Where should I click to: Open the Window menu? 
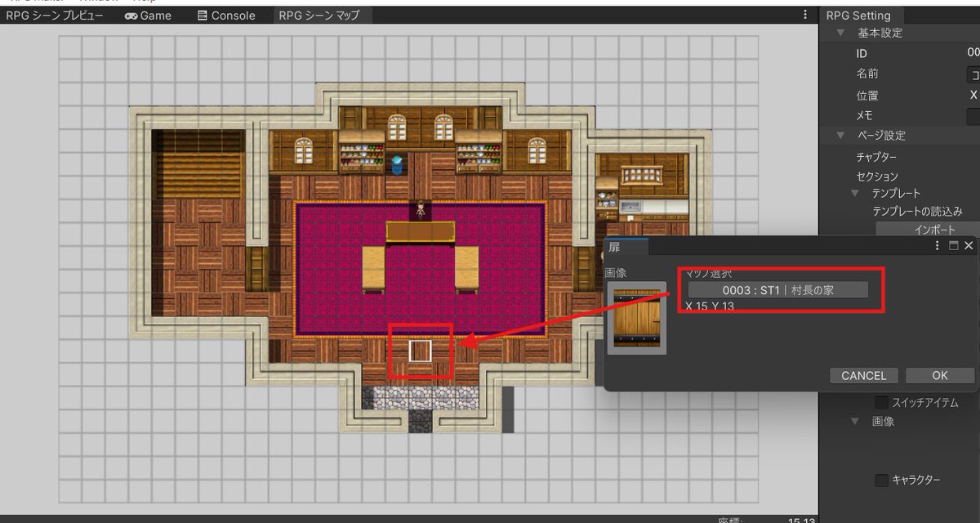97,1
